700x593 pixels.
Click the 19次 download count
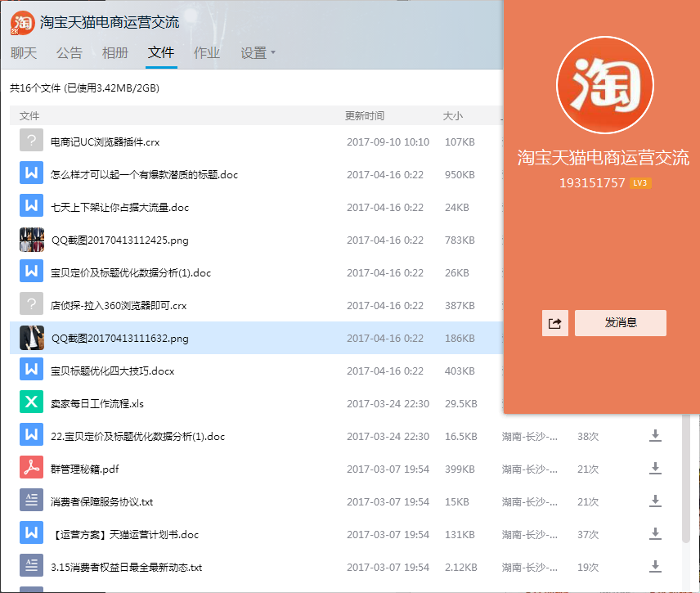[x=588, y=567]
